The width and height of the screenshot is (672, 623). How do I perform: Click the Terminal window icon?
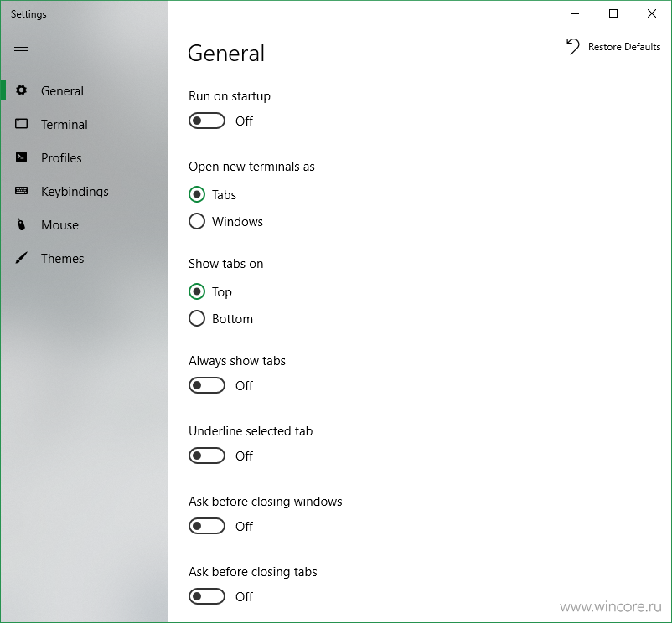tap(22, 124)
